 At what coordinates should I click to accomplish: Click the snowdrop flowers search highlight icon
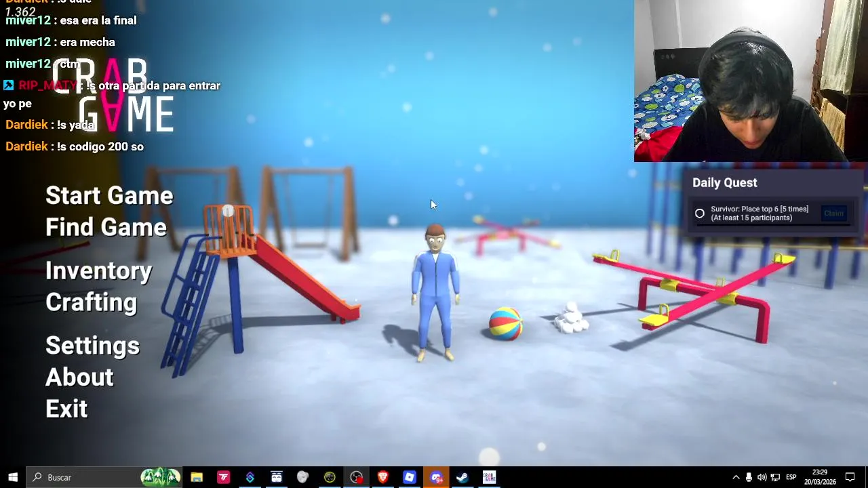pos(161,477)
